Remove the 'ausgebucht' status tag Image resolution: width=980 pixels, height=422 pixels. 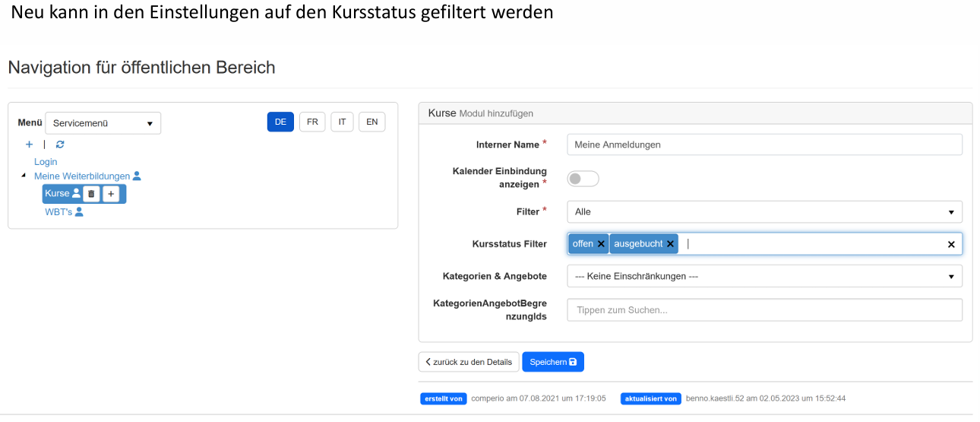click(x=670, y=244)
